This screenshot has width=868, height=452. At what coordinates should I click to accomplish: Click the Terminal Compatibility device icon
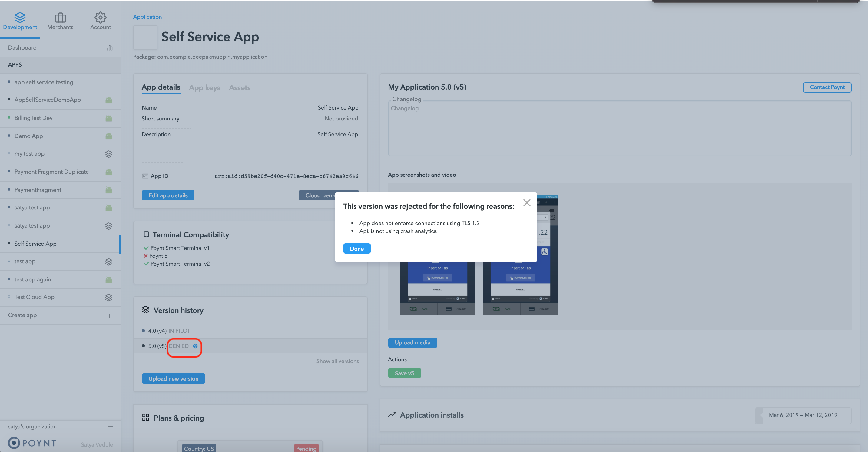(x=146, y=234)
